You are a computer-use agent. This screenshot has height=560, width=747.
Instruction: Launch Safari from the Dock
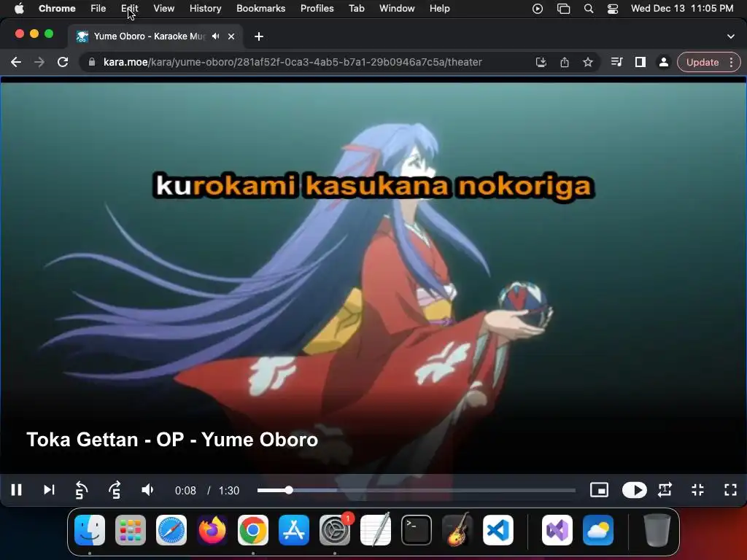tap(171, 530)
